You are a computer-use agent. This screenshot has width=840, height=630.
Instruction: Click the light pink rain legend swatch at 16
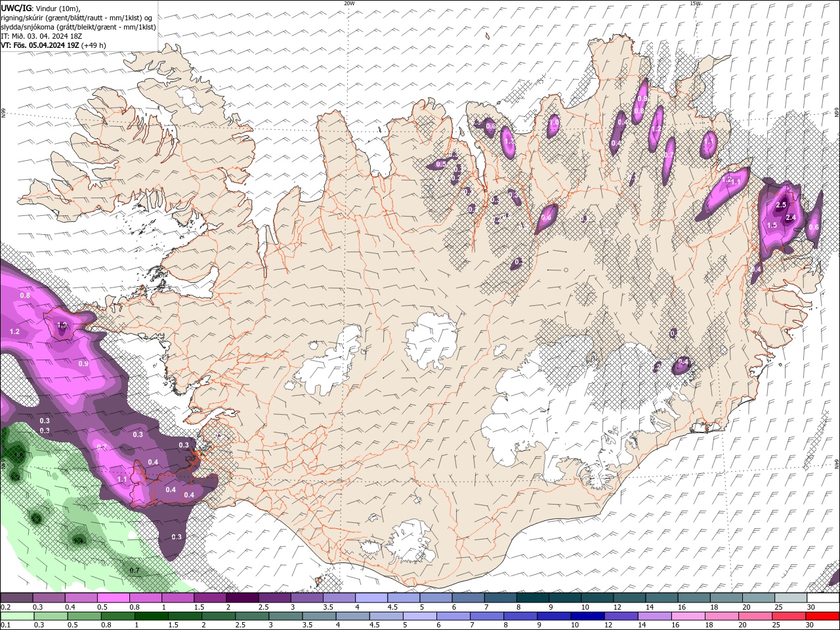click(x=688, y=616)
